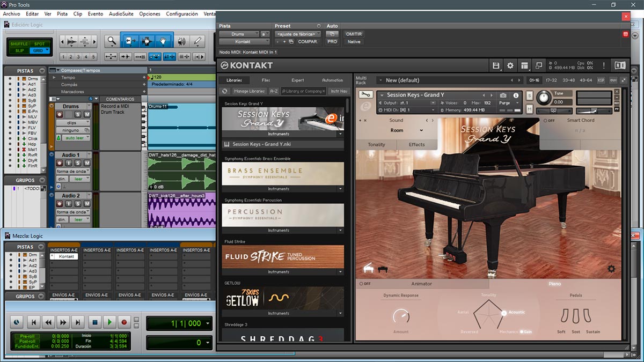This screenshot has height=362, width=644.
Task: Refresh the Kontakt libraries list
Action: tap(225, 91)
